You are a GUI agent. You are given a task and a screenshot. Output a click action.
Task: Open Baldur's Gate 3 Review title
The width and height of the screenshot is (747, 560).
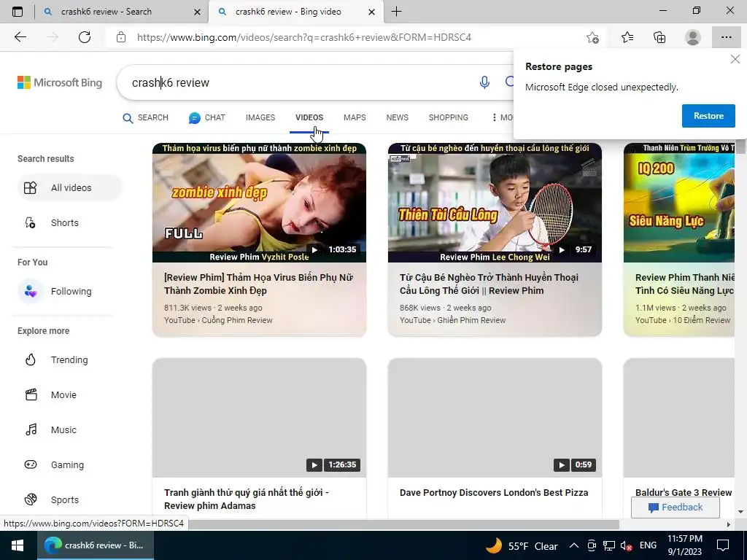683,492
